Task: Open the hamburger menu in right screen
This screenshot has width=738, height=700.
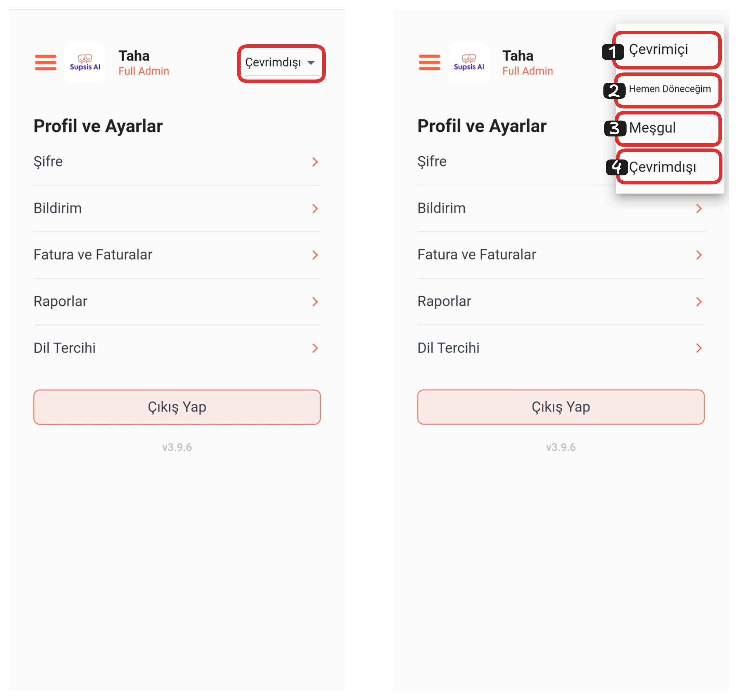Action: [429, 62]
